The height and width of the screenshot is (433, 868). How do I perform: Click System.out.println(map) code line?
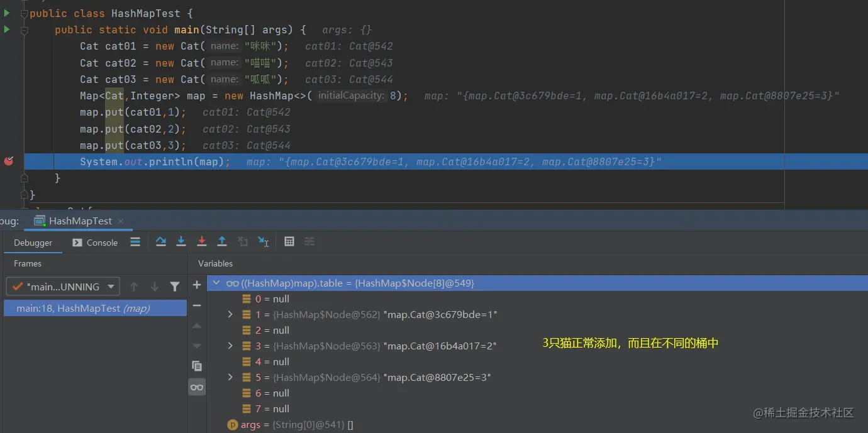(x=155, y=162)
